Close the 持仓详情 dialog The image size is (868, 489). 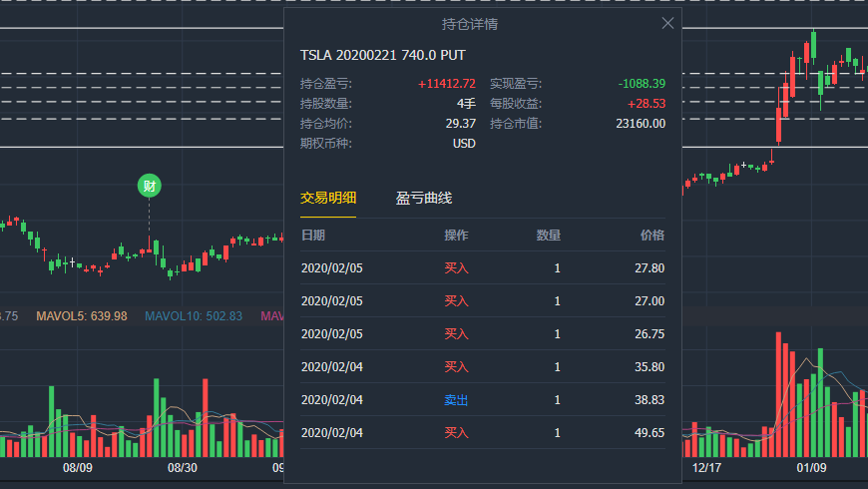pos(667,23)
